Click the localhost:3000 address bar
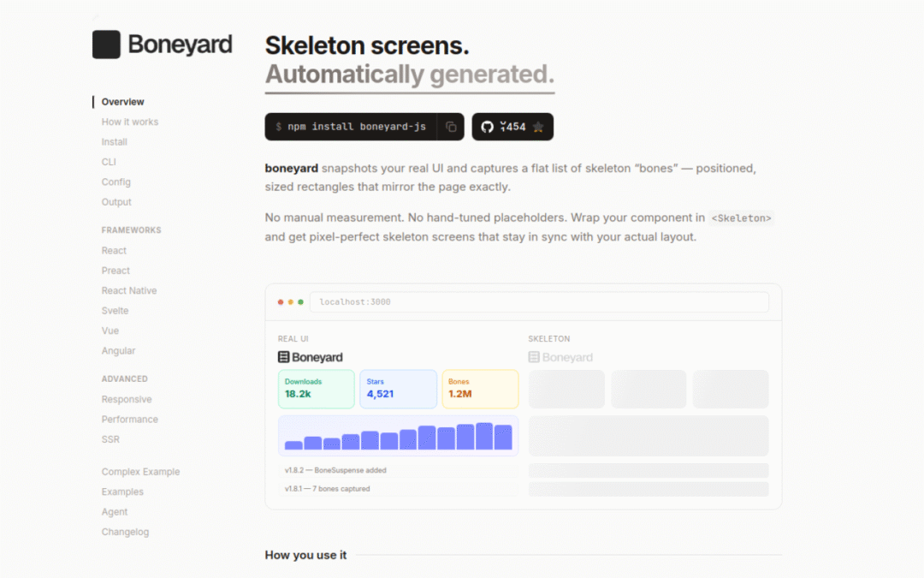 pyautogui.click(x=539, y=302)
